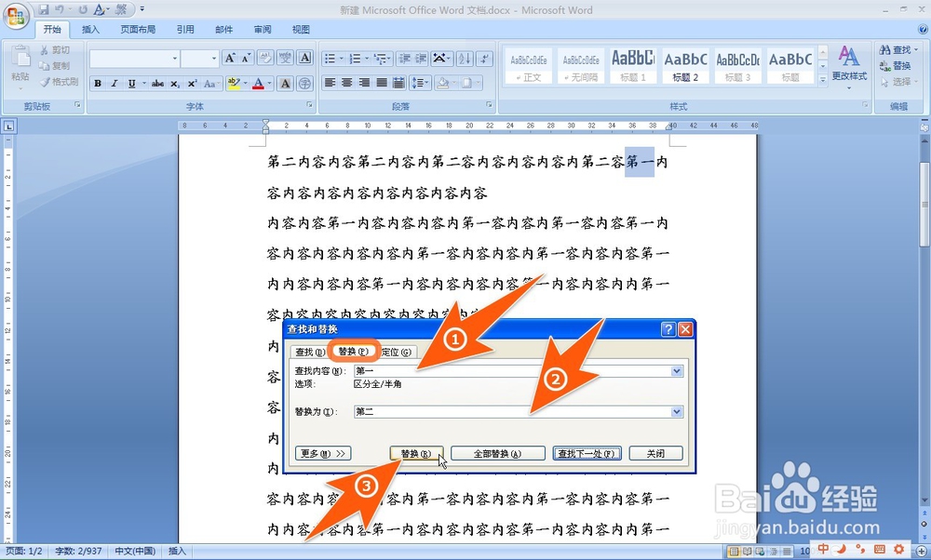
Task: Align text right
Action: pyautogui.click(x=365, y=83)
